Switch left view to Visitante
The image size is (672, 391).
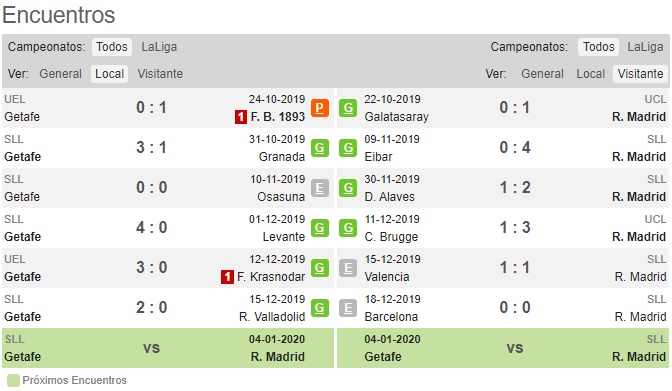point(160,74)
